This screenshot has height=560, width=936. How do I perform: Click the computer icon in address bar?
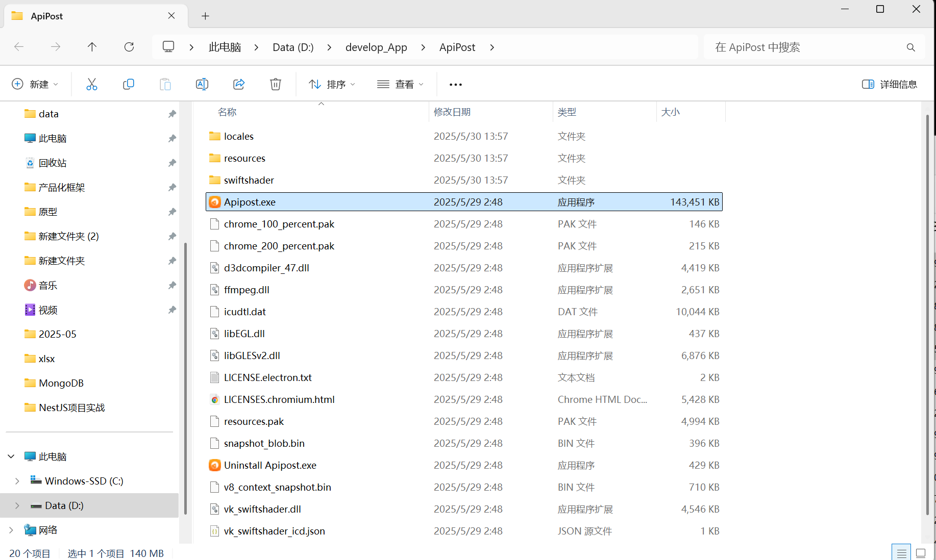[x=168, y=47]
